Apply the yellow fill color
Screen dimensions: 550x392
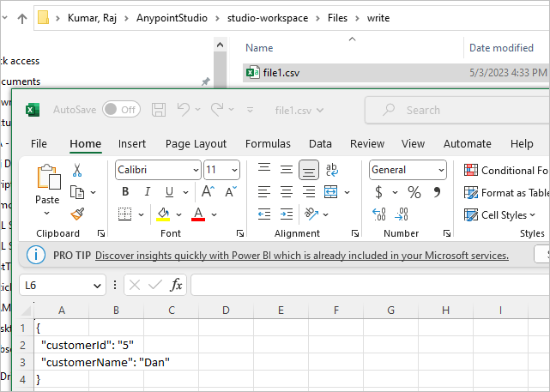(163, 214)
